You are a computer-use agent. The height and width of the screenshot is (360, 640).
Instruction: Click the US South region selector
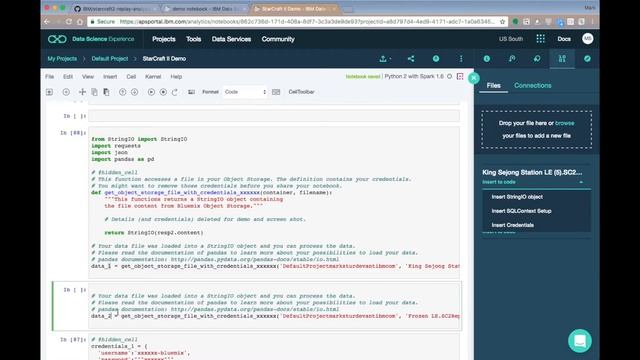(511, 39)
